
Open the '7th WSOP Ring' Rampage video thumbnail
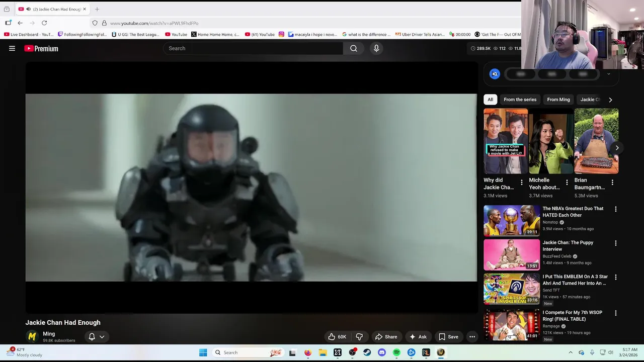click(x=512, y=325)
